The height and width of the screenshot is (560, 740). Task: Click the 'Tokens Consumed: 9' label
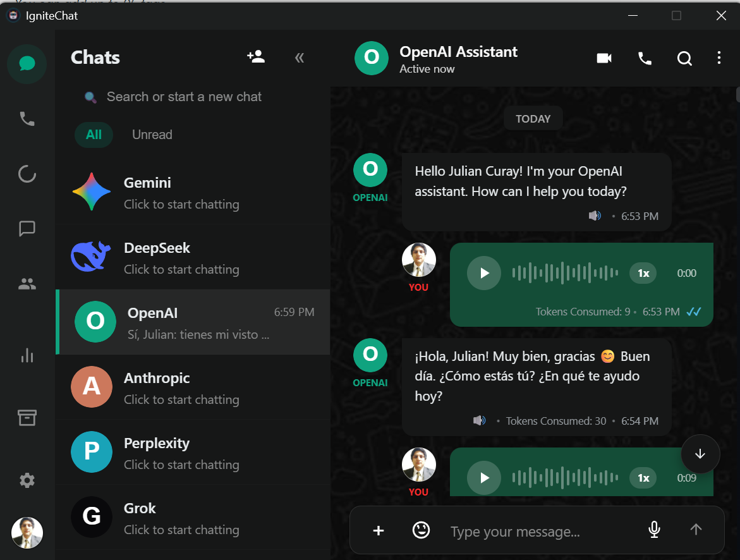click(x=583, y=312)
